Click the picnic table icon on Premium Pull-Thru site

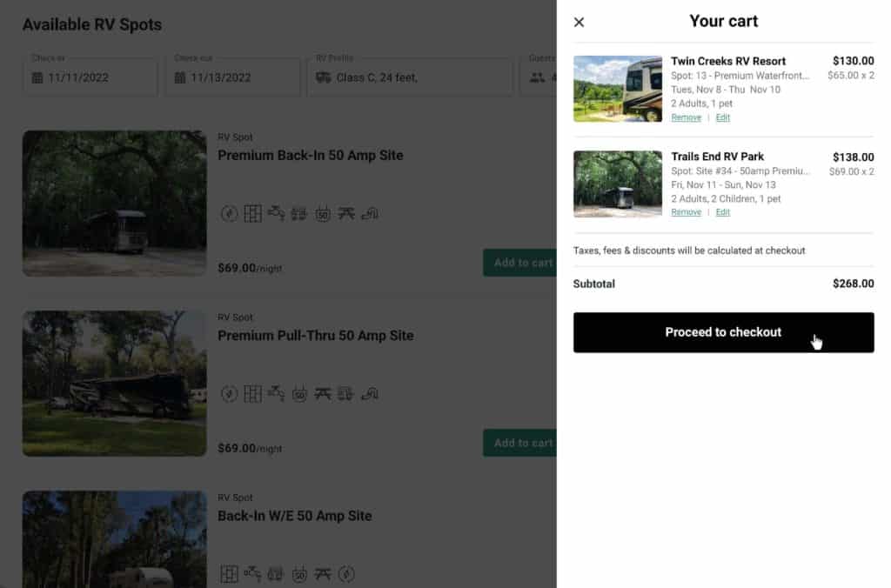click(323, 393)
